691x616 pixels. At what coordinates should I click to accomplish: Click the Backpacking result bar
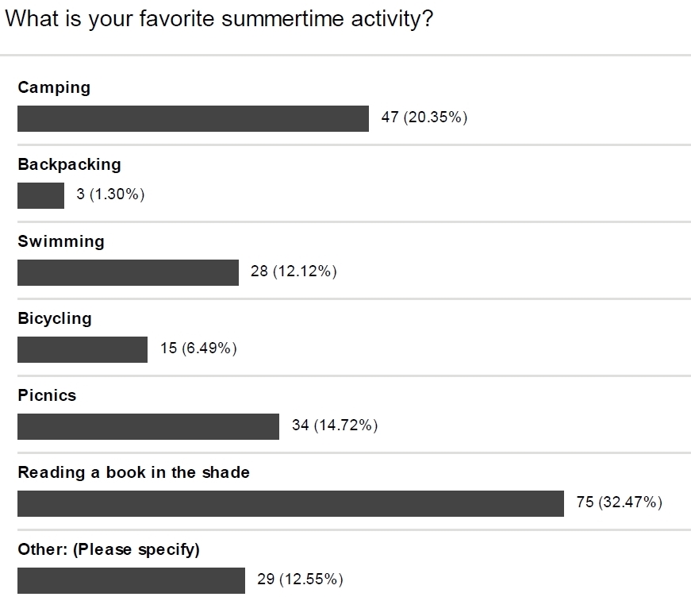[x=40, y=195]
